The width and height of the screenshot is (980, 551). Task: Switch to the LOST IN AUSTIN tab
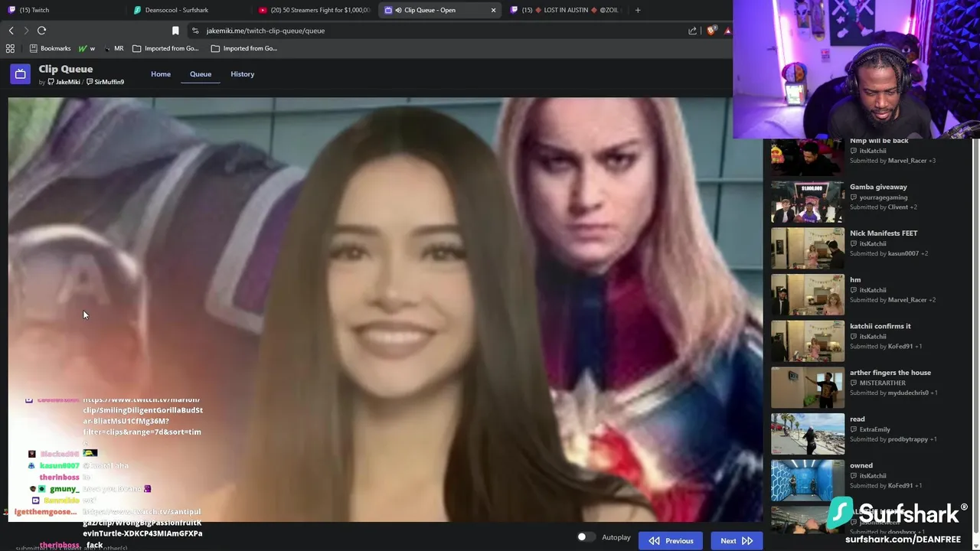click(565, 10)
